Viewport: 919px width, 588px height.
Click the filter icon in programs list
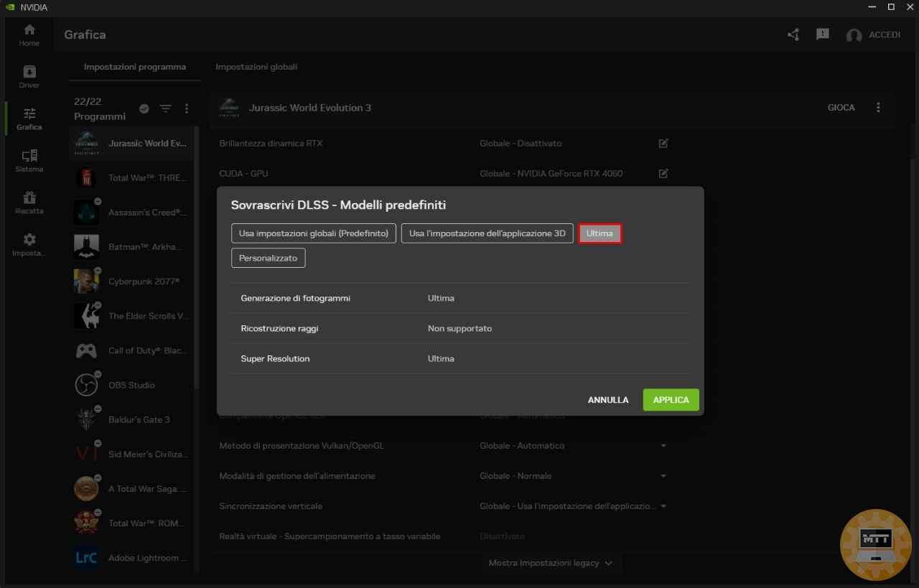click(165, 108)
